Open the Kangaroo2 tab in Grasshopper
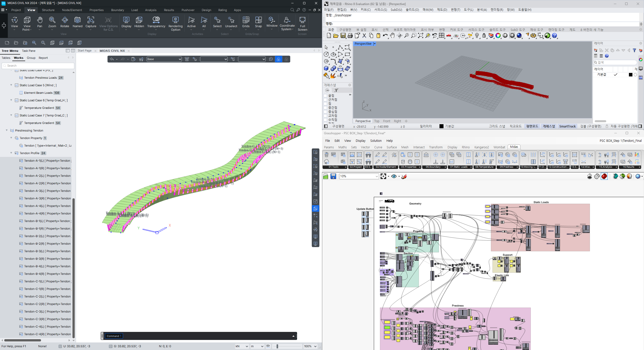Screen dimensions: 644x350 (481, 147)
